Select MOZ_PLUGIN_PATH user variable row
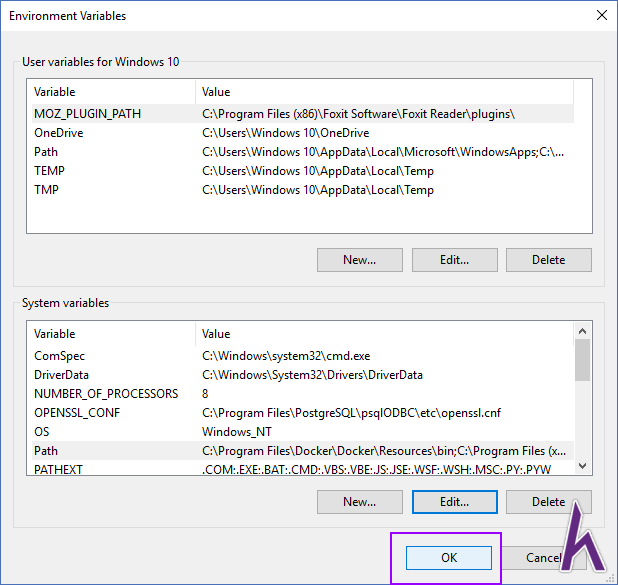Viewport: 618px width, 585px height. (x=303, y=114)
